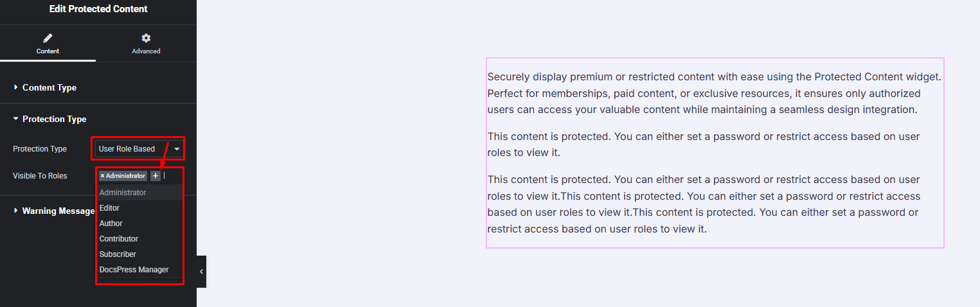The image size is (980, 307).
Task: Click into the Visible To Roles field
Action: [172, 176]
